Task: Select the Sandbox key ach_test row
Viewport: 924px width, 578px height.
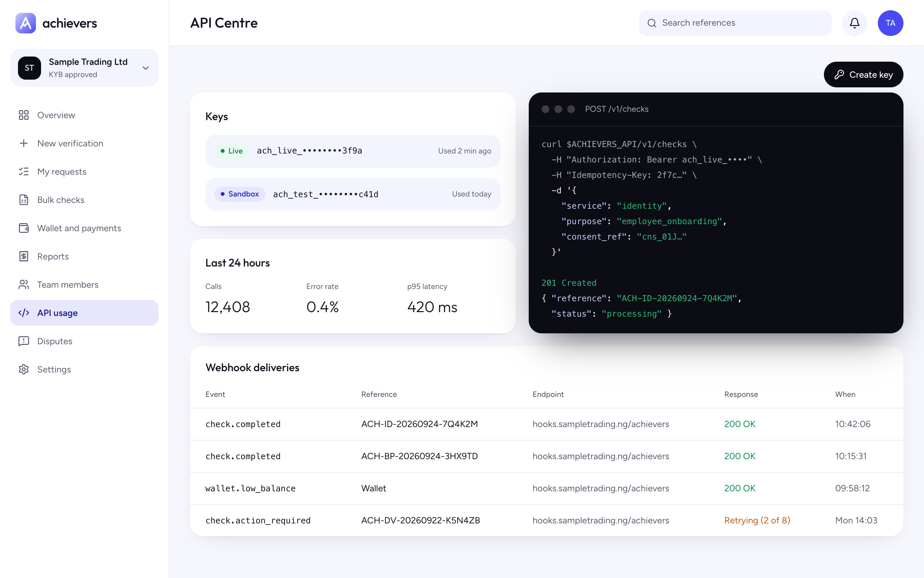Action: click(x=353, y=194)
